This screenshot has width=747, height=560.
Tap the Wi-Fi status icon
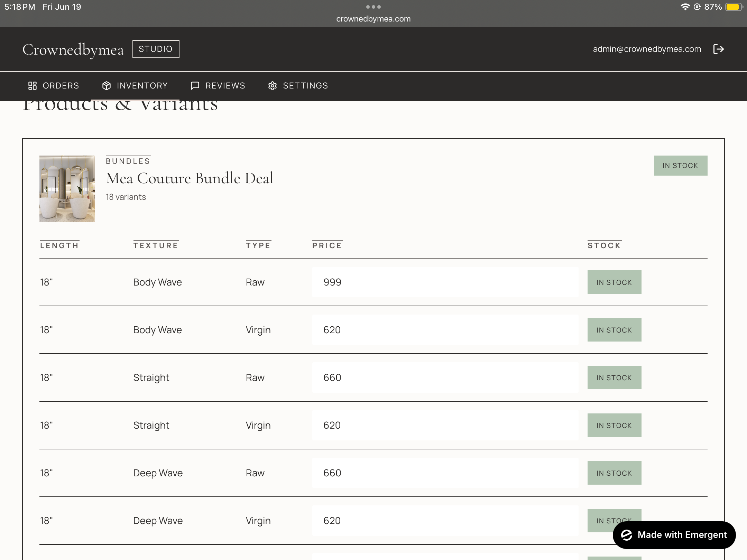(x=685, y=7)
